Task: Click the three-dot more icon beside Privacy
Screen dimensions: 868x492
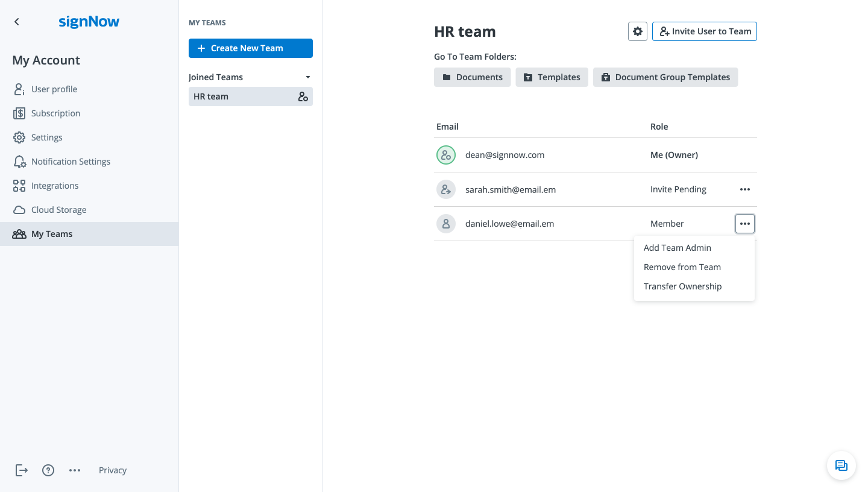Action: point(75,470)
